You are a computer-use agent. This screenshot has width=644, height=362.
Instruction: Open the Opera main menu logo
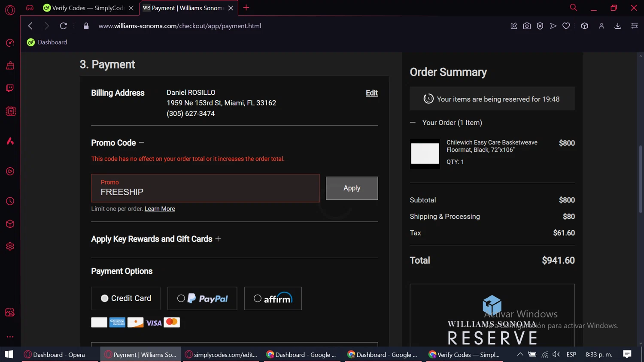(10, 9)
